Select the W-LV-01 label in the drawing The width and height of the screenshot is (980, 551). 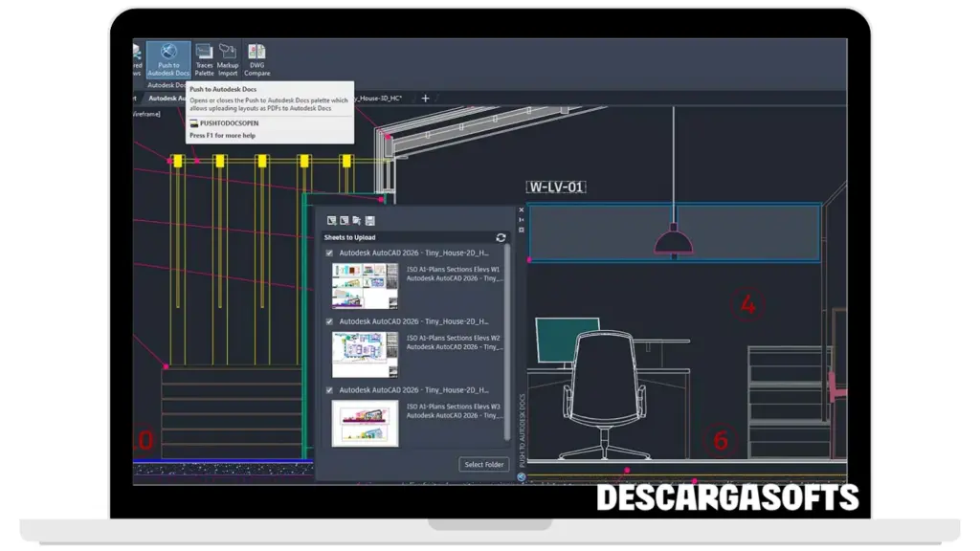pos(556,187)
